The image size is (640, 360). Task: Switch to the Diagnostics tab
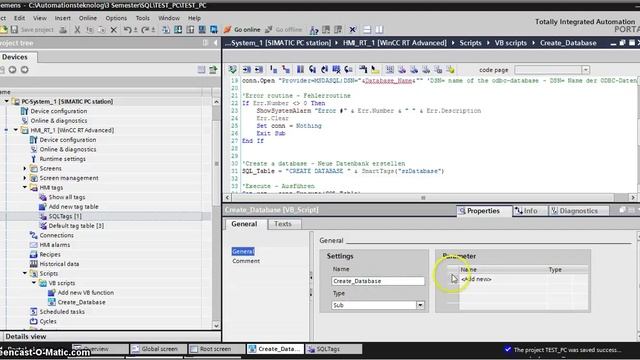pyautogui.click(x=578, y=211)
